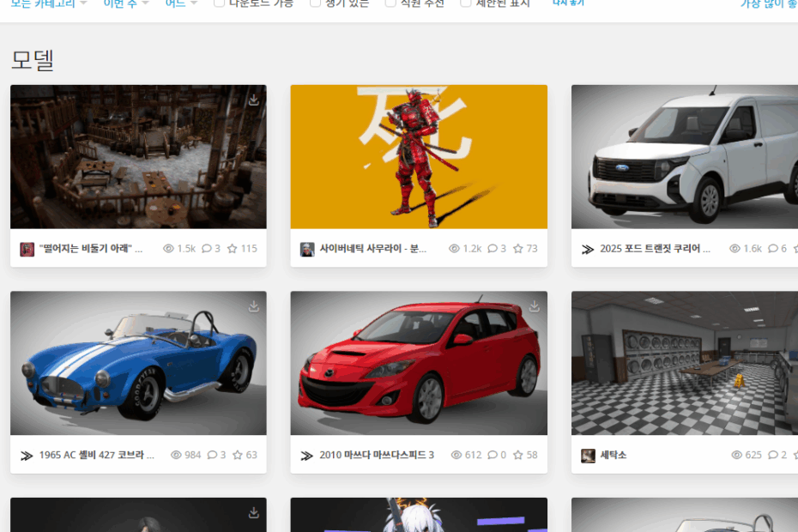Click the author logo beside 2010 마쓰다 마쓰다스피드 3
Screen dimensions: 798x532
[306, 456]
